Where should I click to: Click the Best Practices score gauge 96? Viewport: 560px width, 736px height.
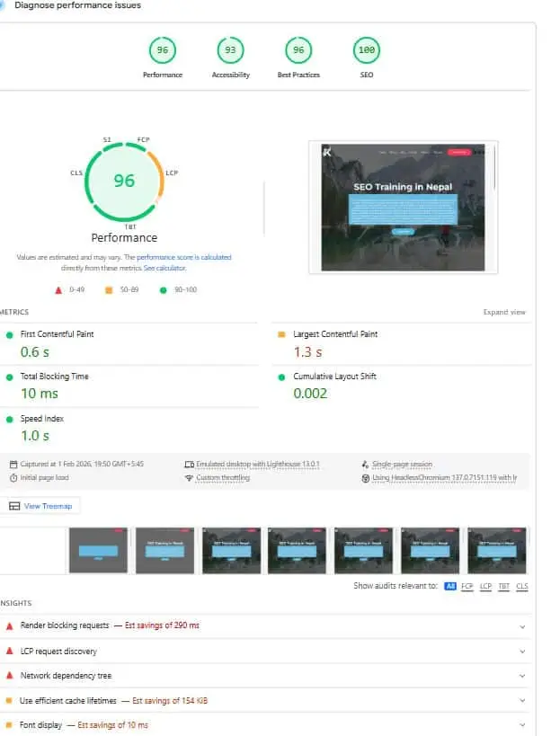click(298, 50)
